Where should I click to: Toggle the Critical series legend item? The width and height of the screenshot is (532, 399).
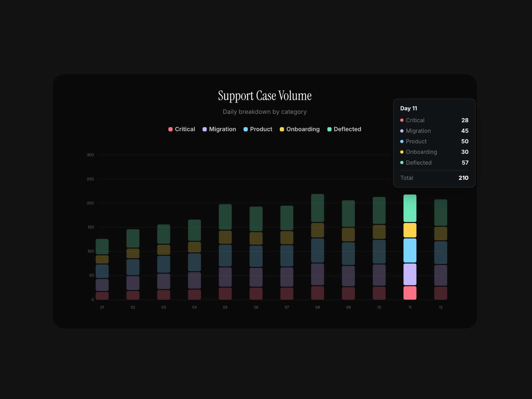click(x=182, y=129)
